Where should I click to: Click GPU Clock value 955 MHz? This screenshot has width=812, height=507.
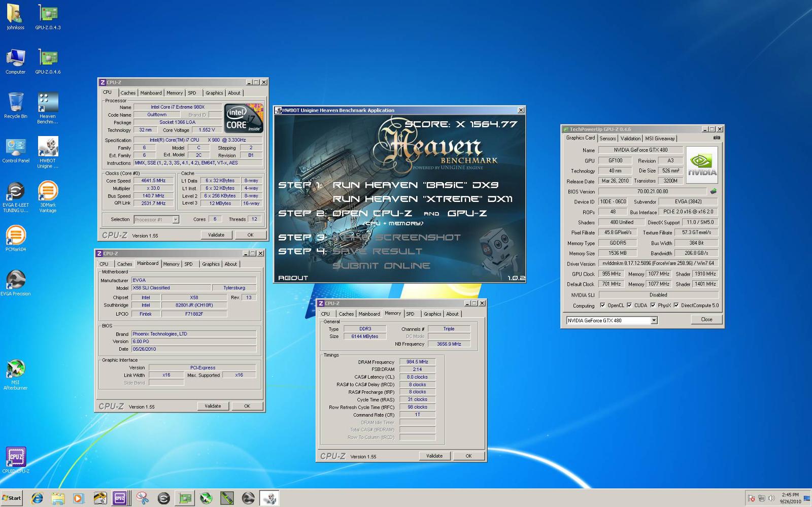click(611, 274)
